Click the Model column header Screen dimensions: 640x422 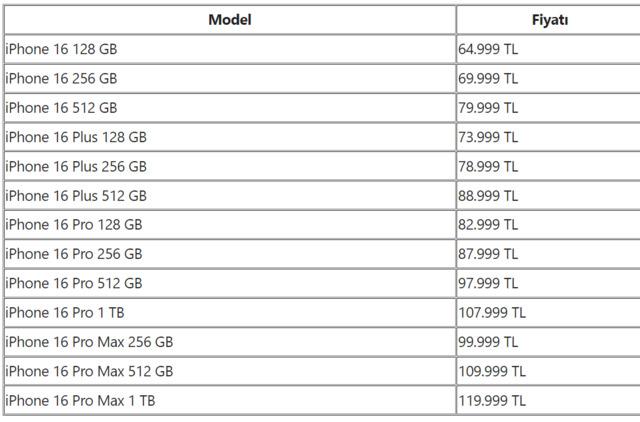(x=229, y=19)
